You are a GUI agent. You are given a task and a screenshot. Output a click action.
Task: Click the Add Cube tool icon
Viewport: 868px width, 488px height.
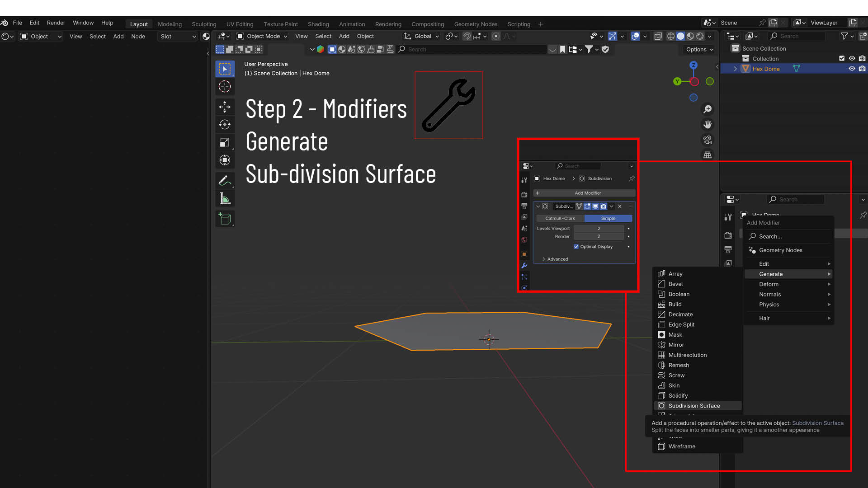pyautogui.click(x=225, y=219)
